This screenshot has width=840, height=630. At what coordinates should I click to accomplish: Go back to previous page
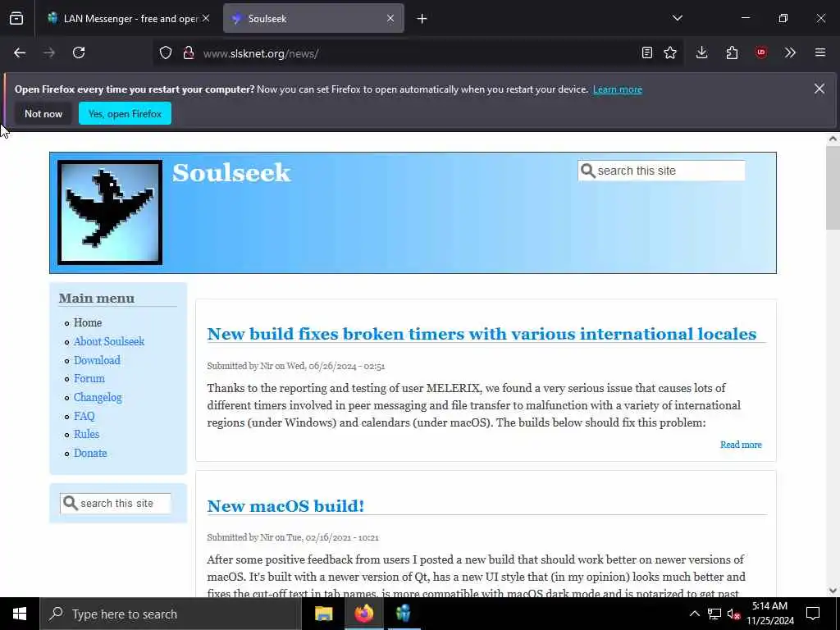coord(20,52)
